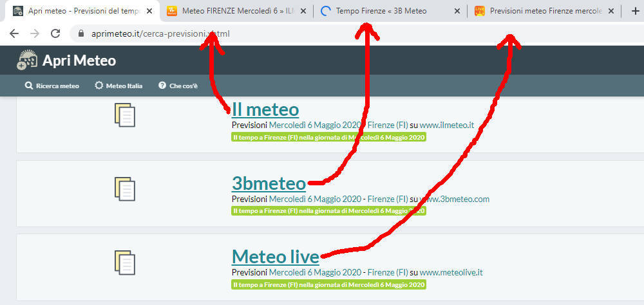Click the padlock icon in address bar
This screenshot has width=644, height=305.
pos(81,33)
